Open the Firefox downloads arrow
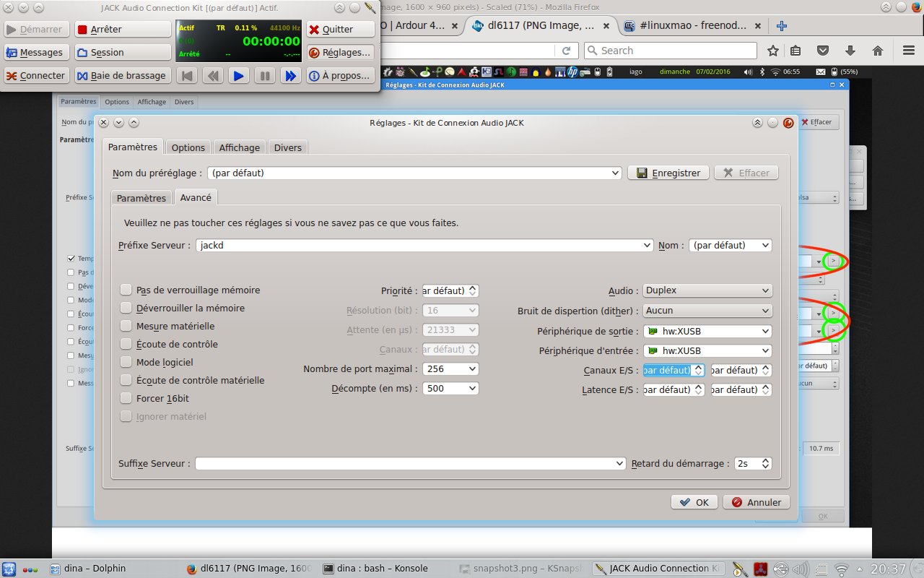Viewport: 924px width, 578px height. [850, 51]
